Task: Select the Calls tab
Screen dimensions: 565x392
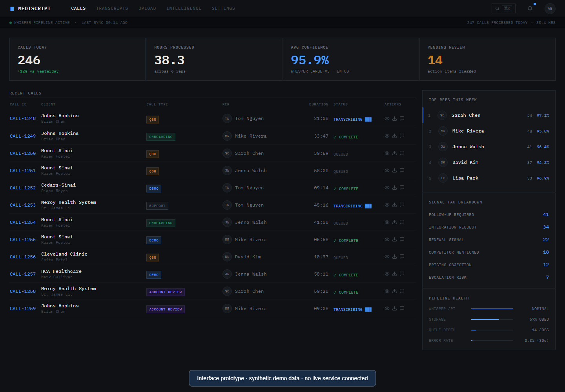Action: (x=78, y=8)
